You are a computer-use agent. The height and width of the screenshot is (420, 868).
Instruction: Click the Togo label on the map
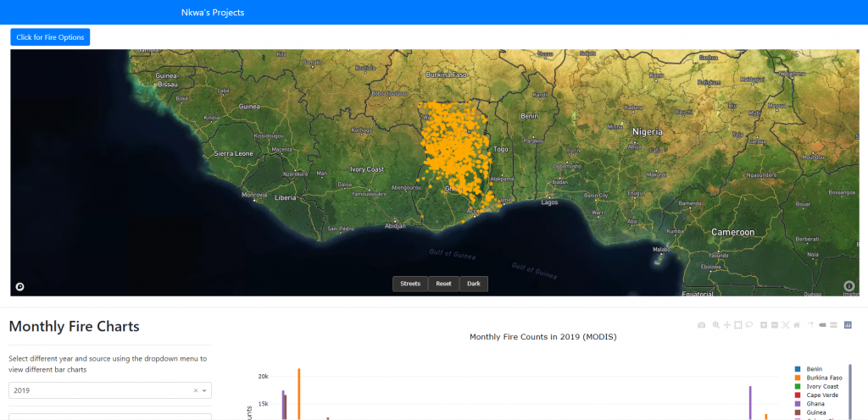coord(500,149)
